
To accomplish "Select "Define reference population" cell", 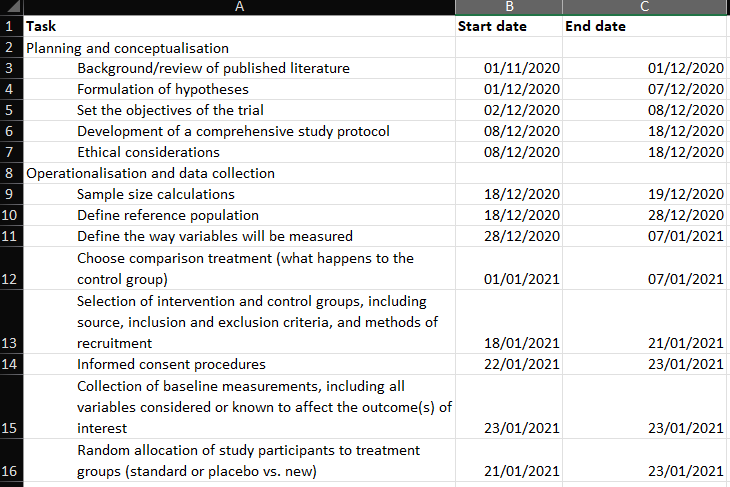I will [x=168, y=215].
